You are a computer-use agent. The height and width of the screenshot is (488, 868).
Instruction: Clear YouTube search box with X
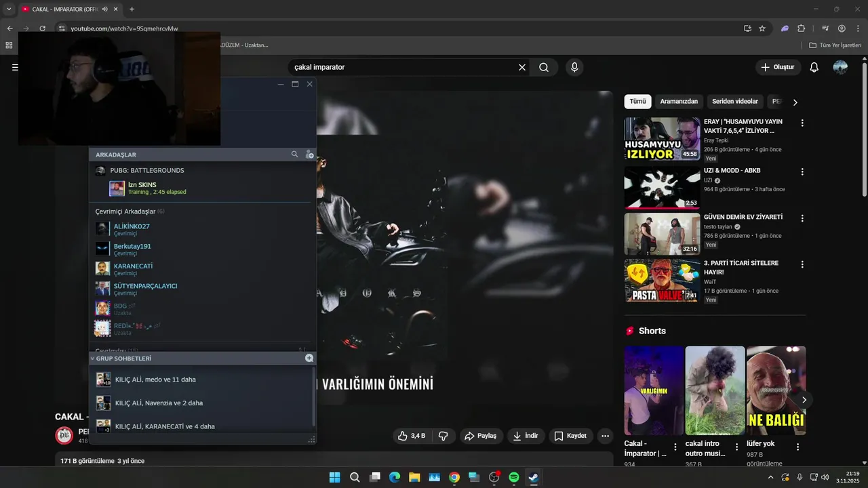(x=522, y=67)
